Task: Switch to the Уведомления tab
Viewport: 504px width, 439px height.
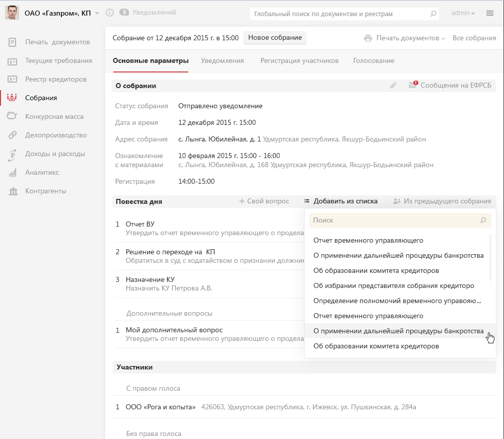Action: click(x=222, y=60)
